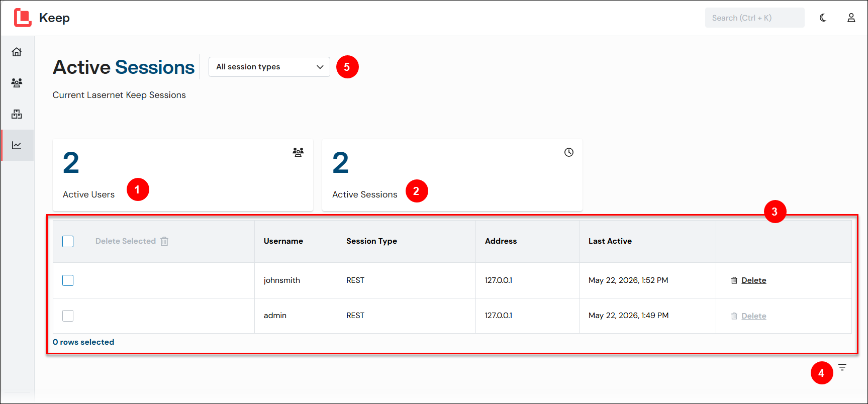Delete the admin session link

[753, 316]
